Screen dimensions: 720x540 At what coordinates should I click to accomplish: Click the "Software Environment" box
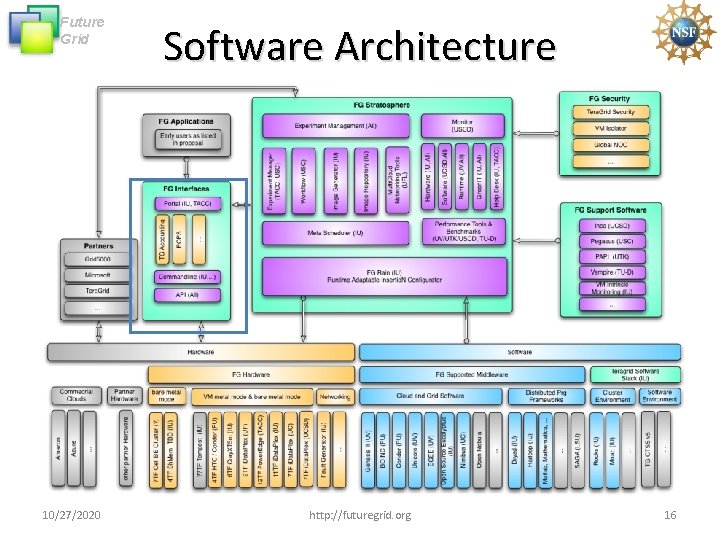coord(660,396)
